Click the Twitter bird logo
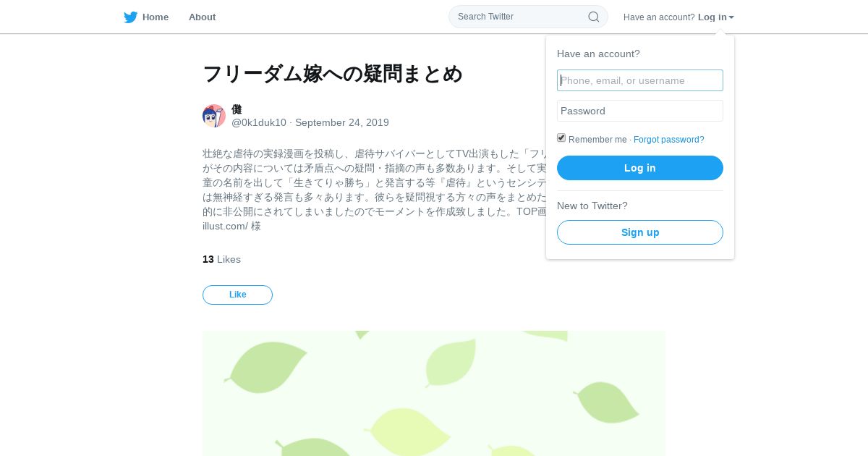 [x=130, y=17]
